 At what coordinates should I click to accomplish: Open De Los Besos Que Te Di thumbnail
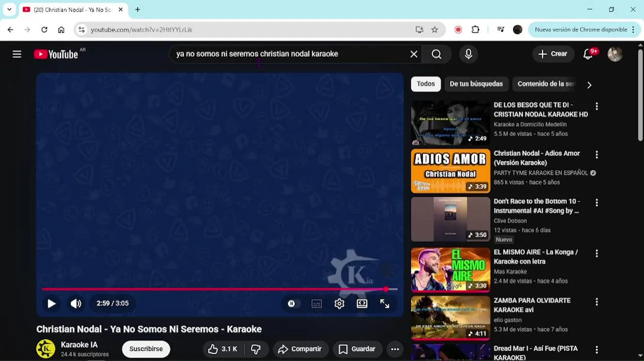pyautogui.click(x=450, y=123)
